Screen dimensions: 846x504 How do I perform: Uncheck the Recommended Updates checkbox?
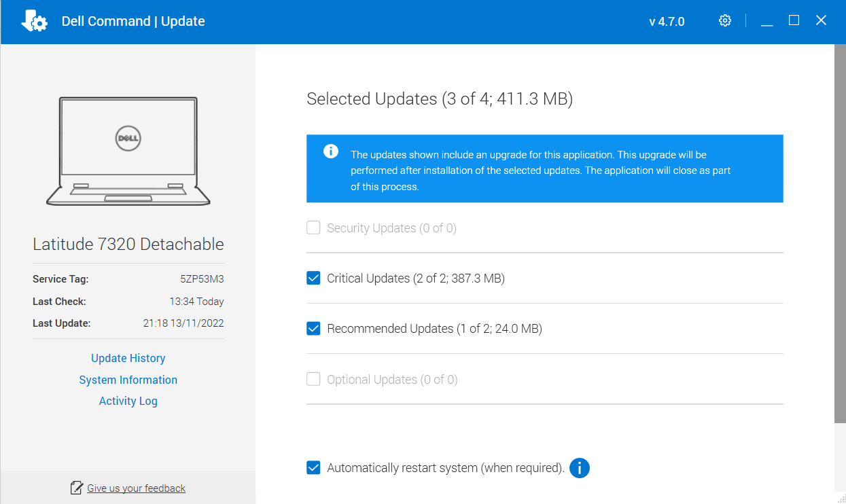tap(313, 328)
